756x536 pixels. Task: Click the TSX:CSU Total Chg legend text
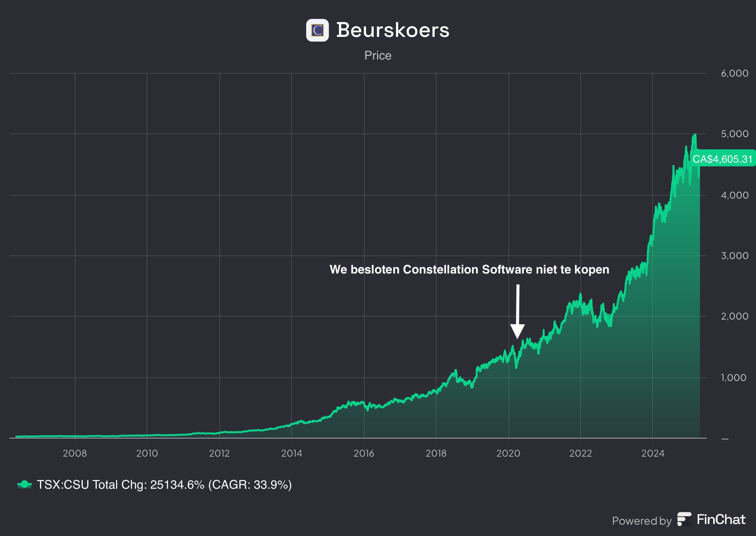point(164,485)
